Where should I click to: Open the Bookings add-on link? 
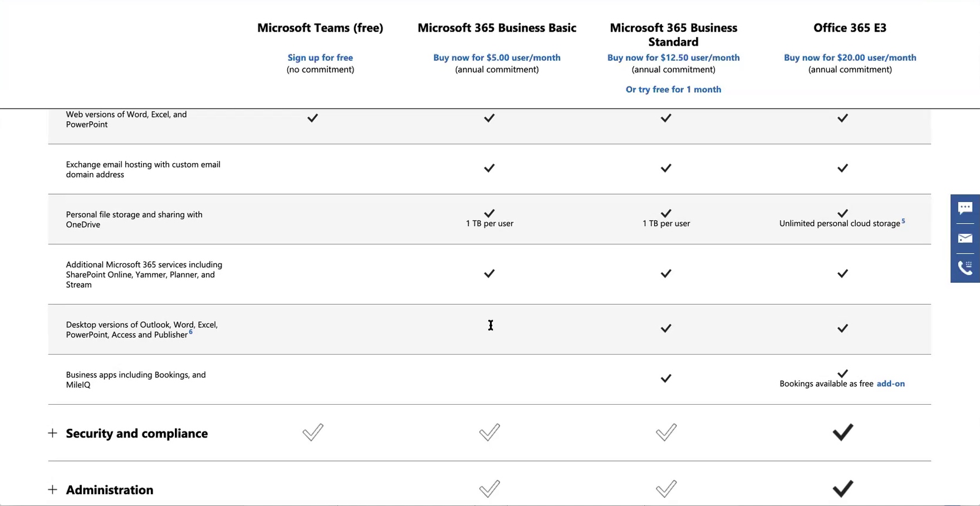pos(890,384)
